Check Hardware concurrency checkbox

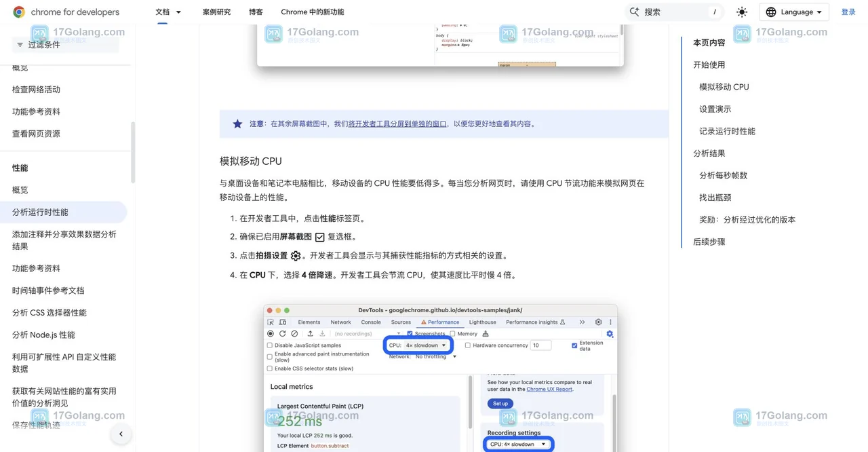pos(468,345)
